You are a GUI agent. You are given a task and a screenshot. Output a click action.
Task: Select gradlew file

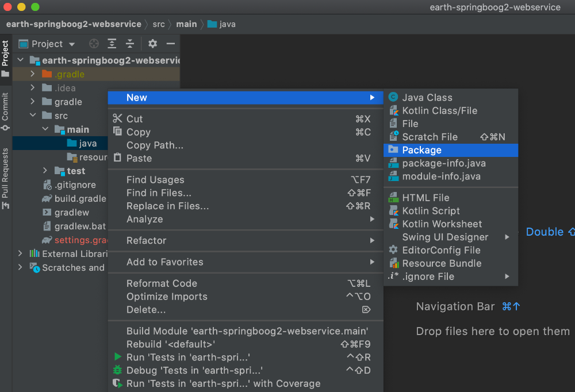click(66, 212)
